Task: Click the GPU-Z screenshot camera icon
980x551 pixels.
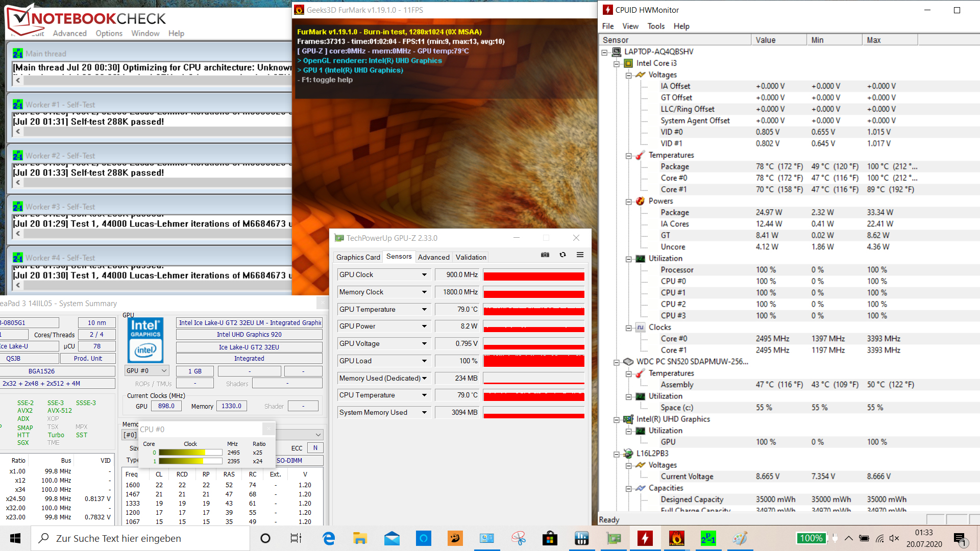Action: 545,255
